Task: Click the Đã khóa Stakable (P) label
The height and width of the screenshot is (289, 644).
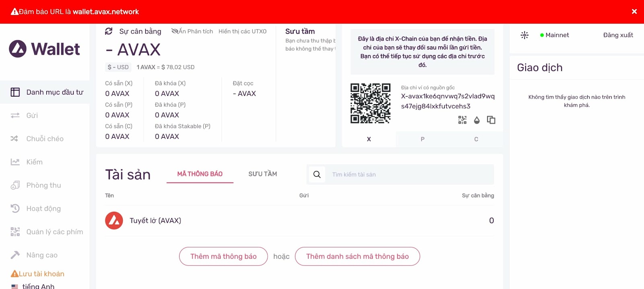Action: pos(183,126)
